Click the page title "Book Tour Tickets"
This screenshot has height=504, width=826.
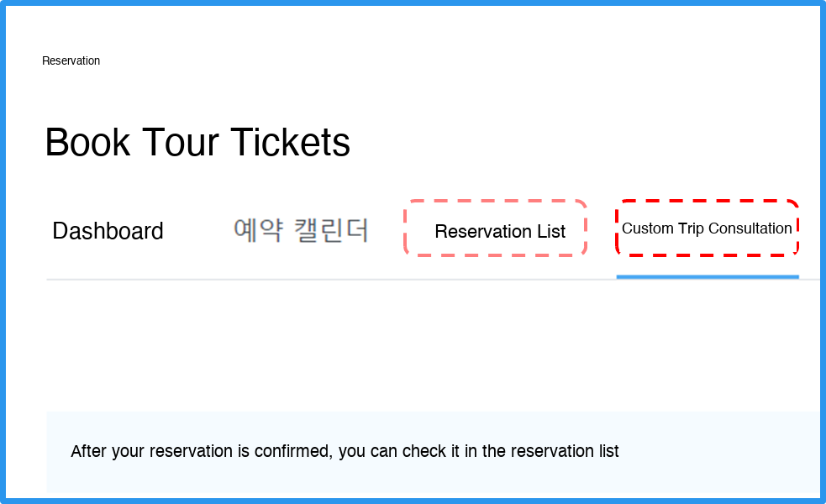pyautogui.click(x=197, y=142)
